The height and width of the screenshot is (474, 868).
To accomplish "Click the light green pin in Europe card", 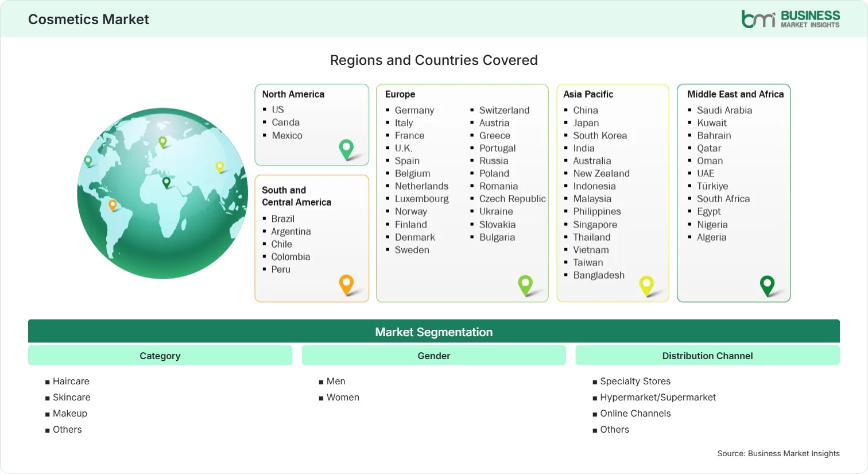I will click(525, 286).
